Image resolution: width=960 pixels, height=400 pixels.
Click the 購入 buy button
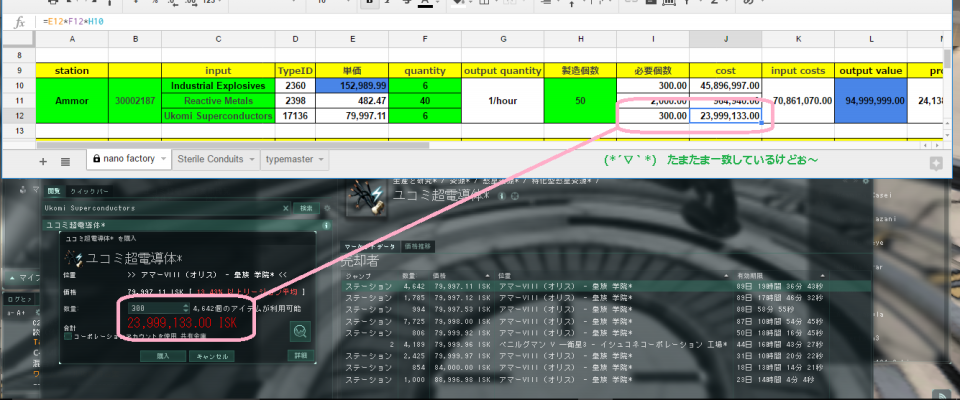point(163,356)
